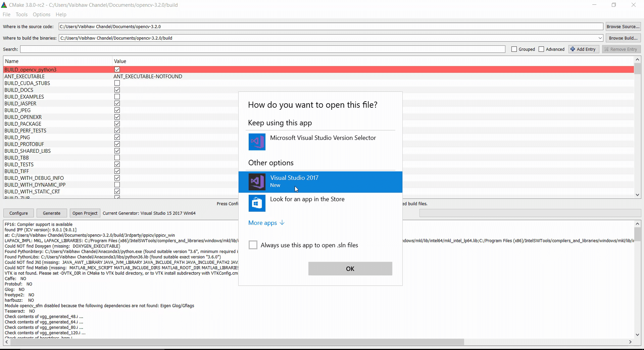Enable the Advanced checkbox
Screen dimensions: 644x350
541,49
